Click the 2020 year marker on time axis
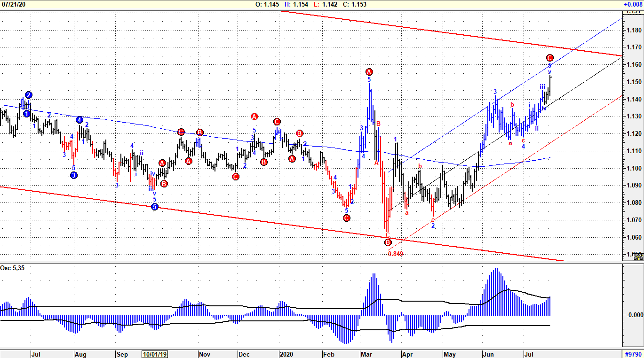 click(x=286, y=354)
